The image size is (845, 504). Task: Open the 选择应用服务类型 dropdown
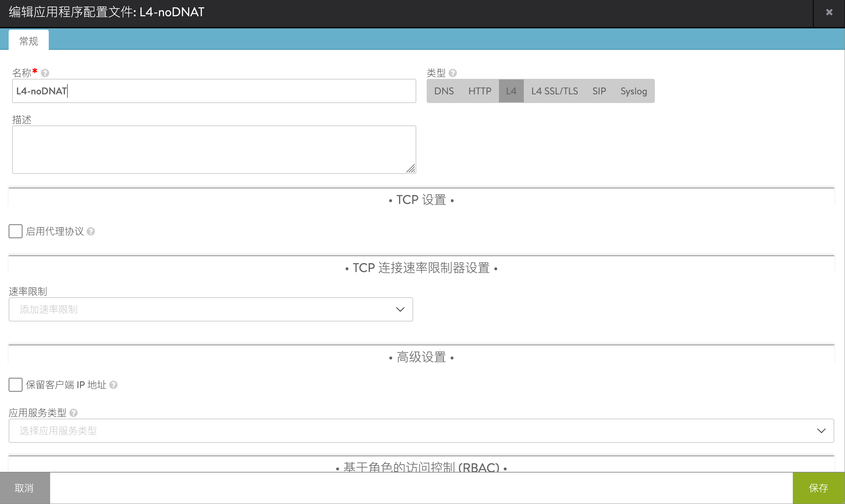coord(421,431)
